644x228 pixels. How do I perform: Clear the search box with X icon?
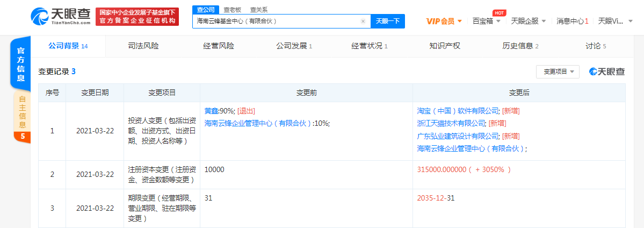(363, 22)
